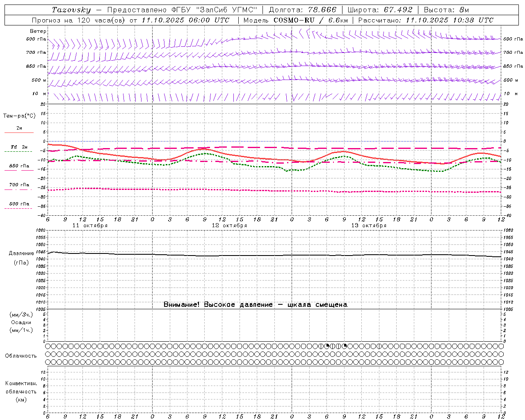This screenshot has height=420, width=525.
Task: Click the '12 октября' date label
Action: 229,226
